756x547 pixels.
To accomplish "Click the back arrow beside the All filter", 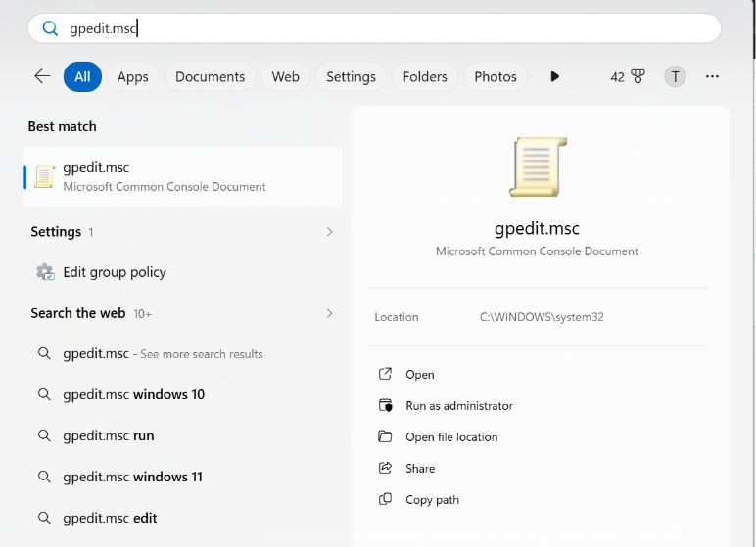I will 42,76.
